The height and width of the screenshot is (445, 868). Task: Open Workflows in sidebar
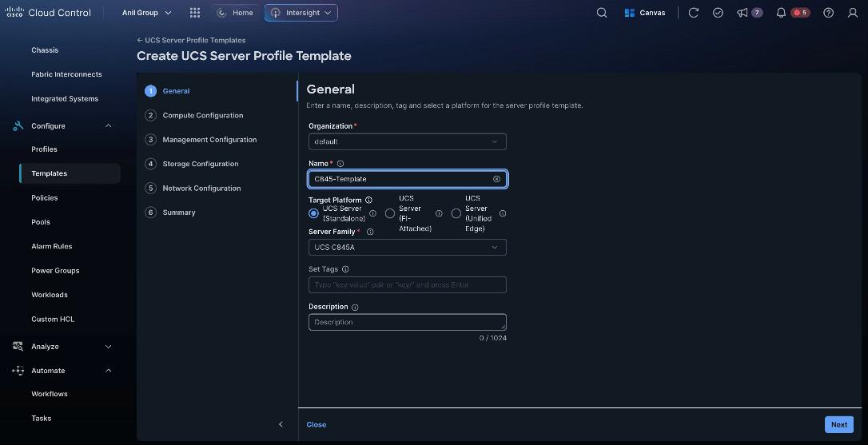50,394
